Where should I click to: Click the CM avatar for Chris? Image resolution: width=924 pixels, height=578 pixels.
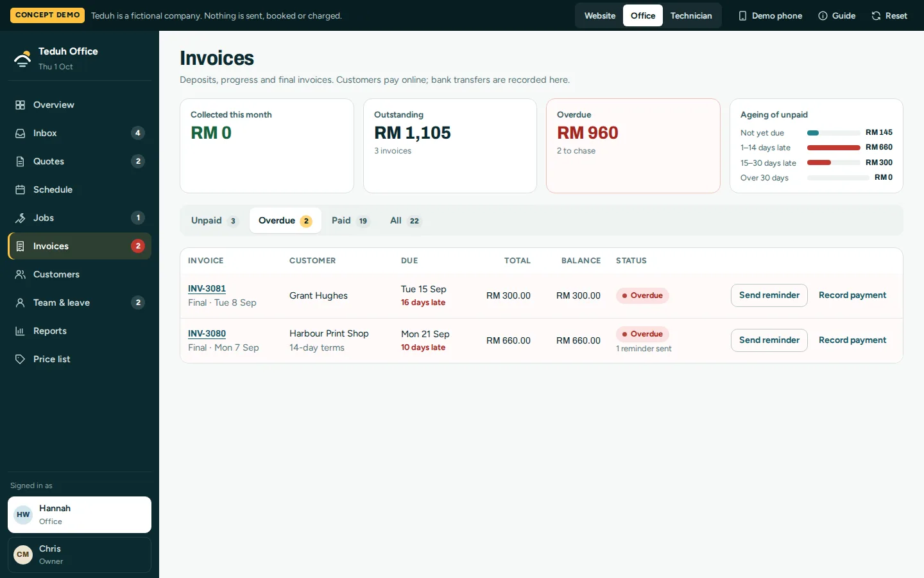pyautogui.click(x=23, y=554)
